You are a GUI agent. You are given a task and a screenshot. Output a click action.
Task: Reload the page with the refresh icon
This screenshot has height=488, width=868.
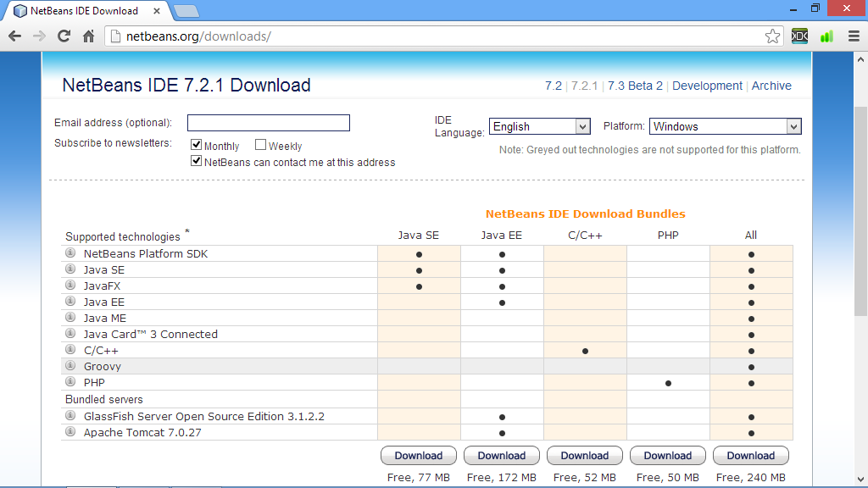[64, 36]
